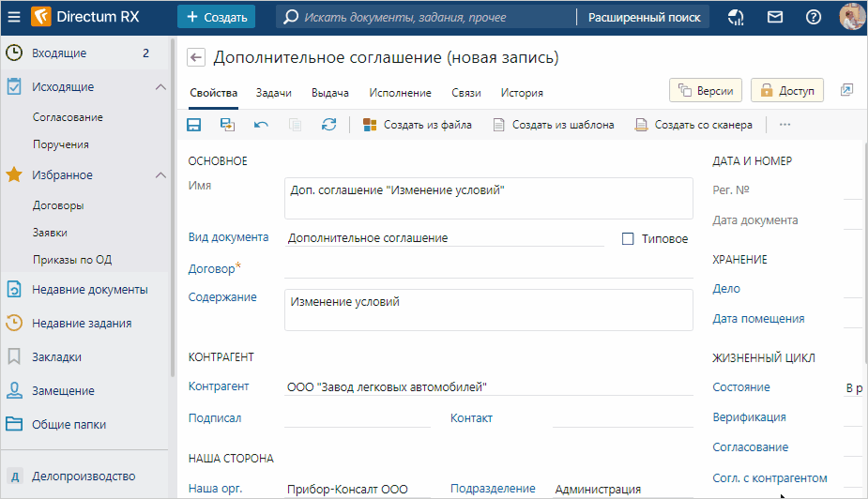Click the Создать button
868x499 pixels.
217,17
